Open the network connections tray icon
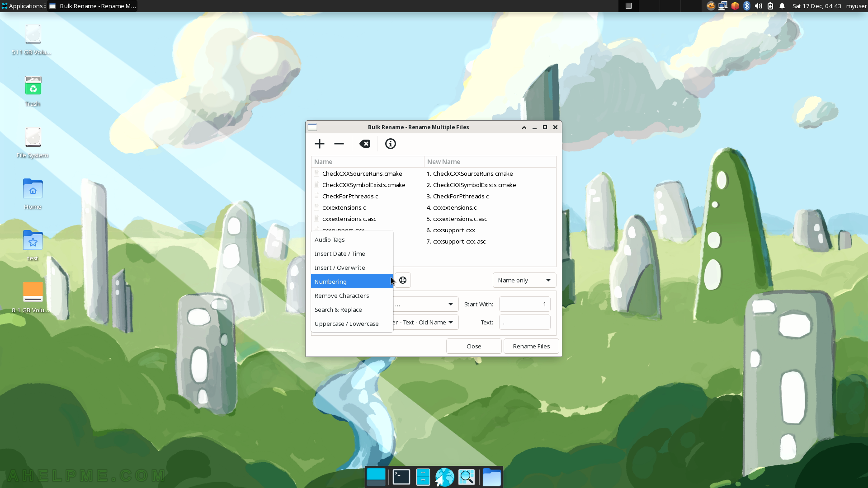Screen dimensions: 868x488 click(723, 6)
